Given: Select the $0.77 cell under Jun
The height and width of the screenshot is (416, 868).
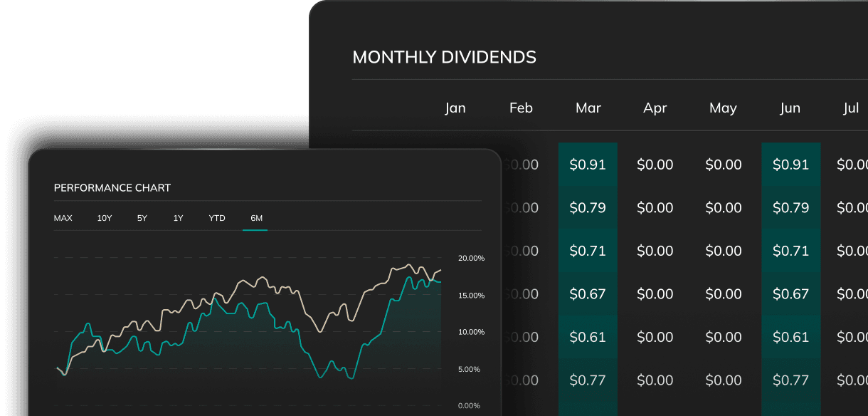Looking at the screenshot, I should [791, 380].
